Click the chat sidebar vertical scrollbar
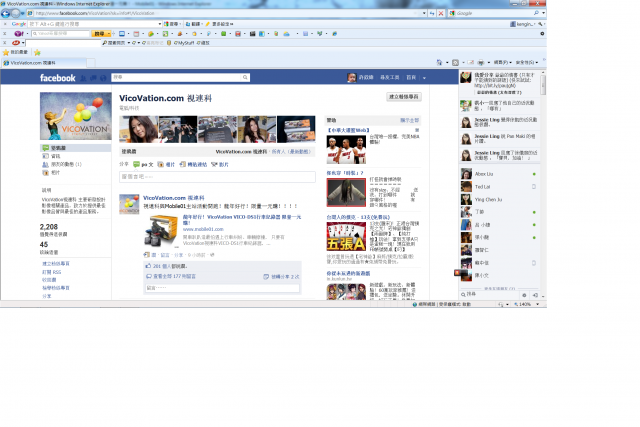Image resolution: width=640 pixels, height=427 pixels. click(x=543, y=84)
